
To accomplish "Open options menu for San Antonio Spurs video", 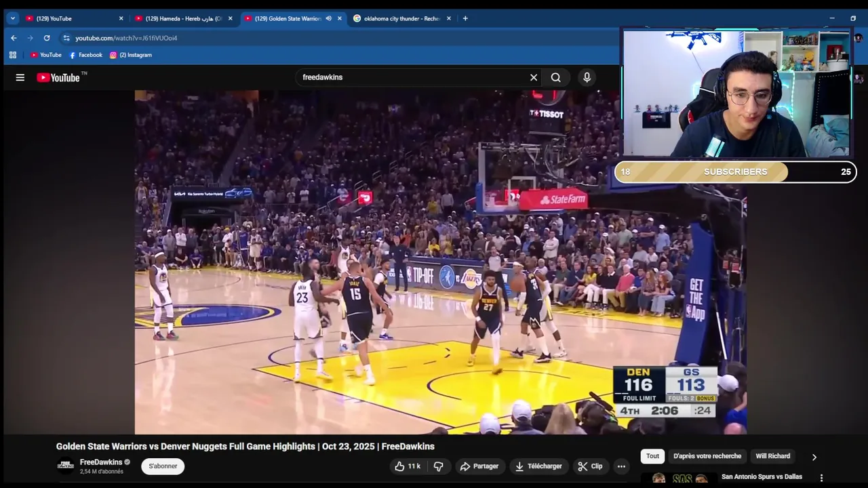I will point(821,478).
